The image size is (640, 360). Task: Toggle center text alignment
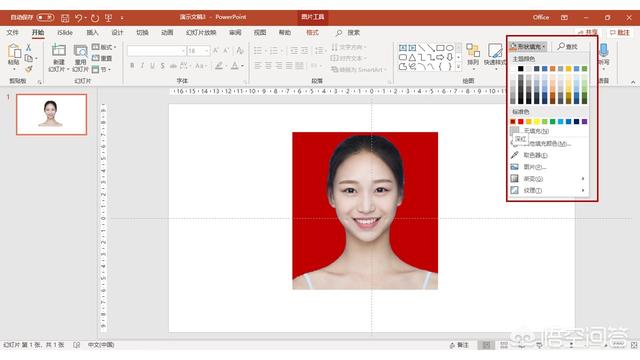tap(268, 65)
